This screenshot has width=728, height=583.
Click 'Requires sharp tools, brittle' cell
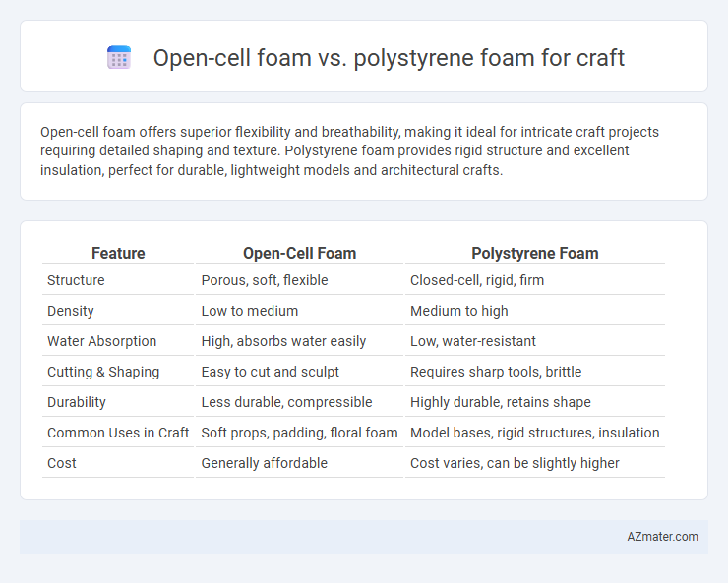(496, 372)
